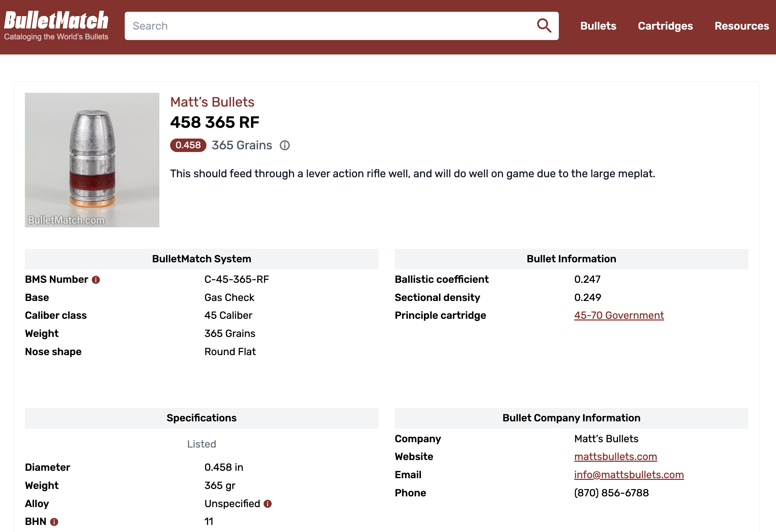Open the Matt's Bullets manufacturer heading link
Image resolution: width=776 pixels, height=532 pixels.
pos(212,102)
